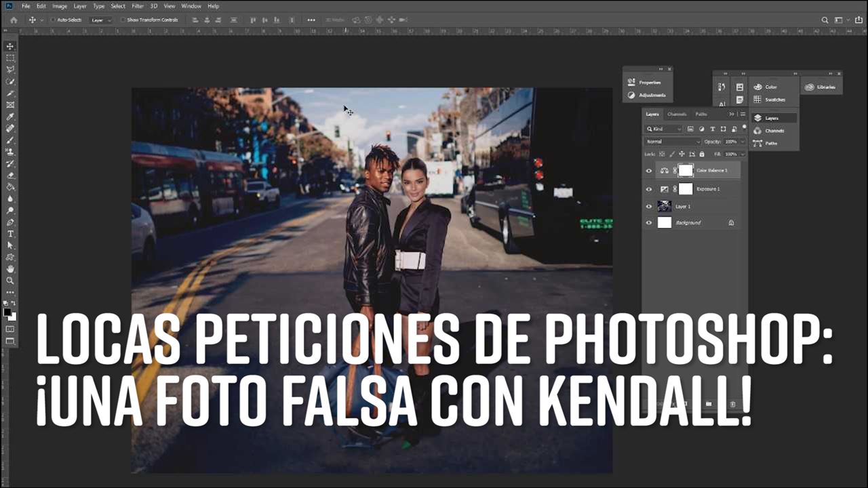Select the Color Balance 1 layer mask thumbnail

[x=686, y=170]
